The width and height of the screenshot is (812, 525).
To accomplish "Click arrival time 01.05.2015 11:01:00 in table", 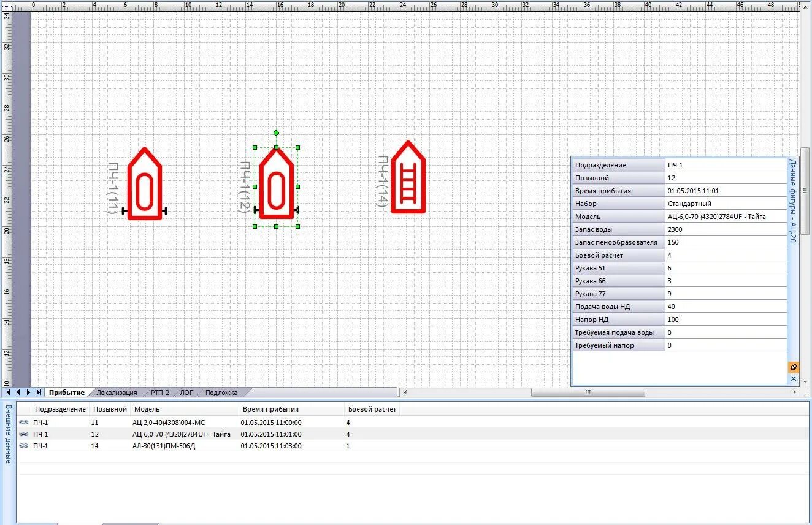I will click(x=271, y=434).
